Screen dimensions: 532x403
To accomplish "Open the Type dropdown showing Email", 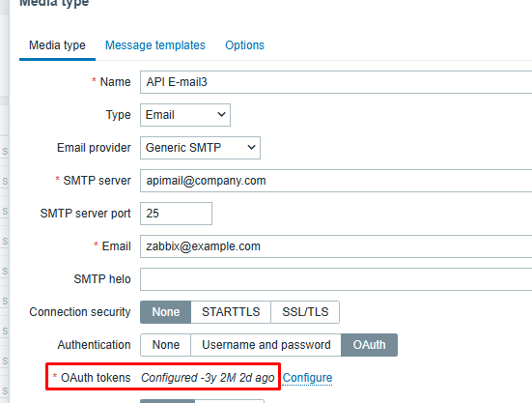I will pyautogui.click(x=185, y=115).
